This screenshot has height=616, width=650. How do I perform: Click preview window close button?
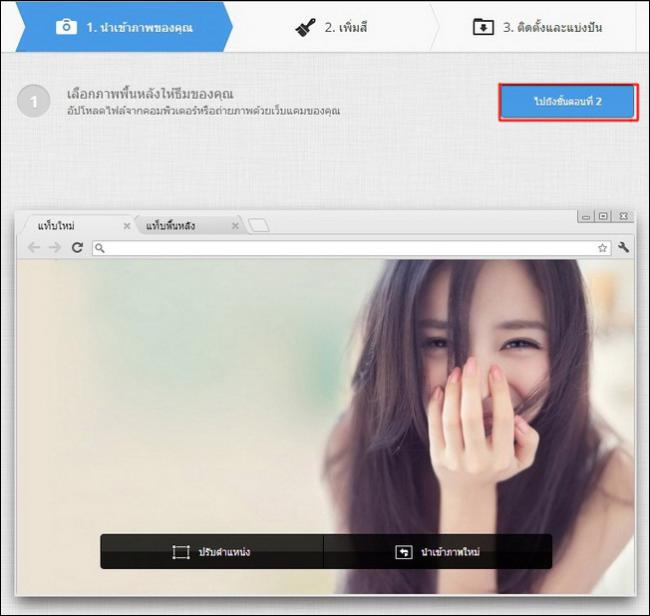[x=623, y=216]
